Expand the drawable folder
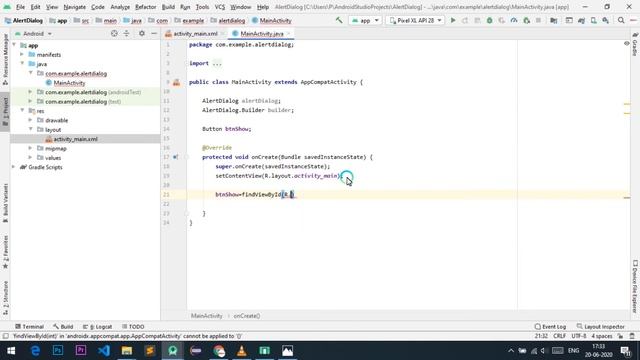 [30, 120]
